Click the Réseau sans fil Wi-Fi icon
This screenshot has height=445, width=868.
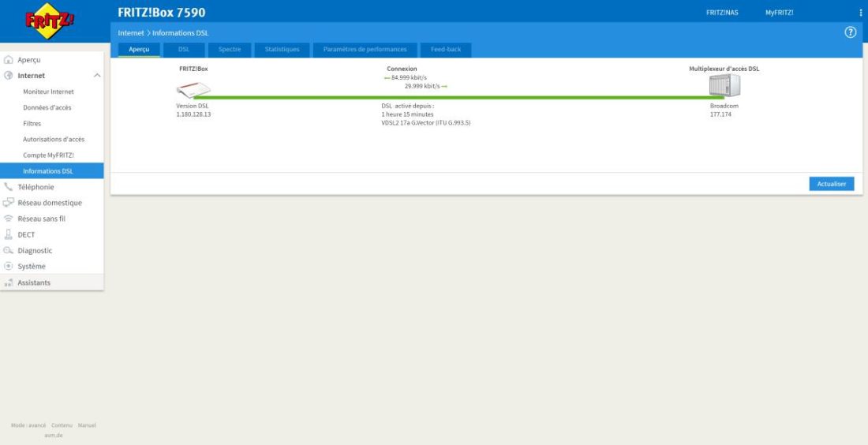click(x=9, y=219)
